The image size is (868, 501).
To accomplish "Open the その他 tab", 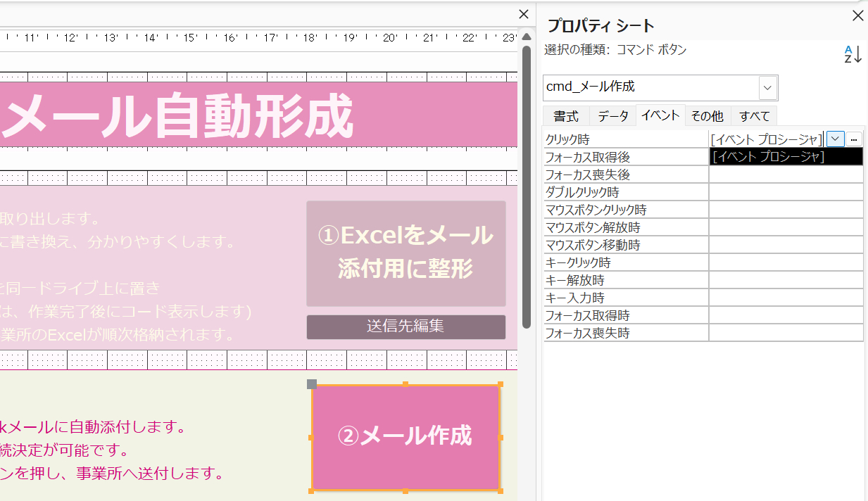I will pos(707,116).
